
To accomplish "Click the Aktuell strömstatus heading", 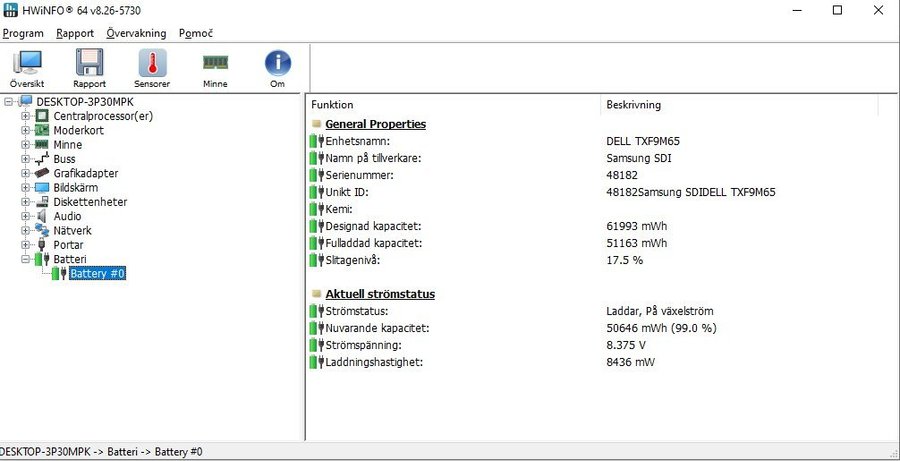I will click(380, 294).
